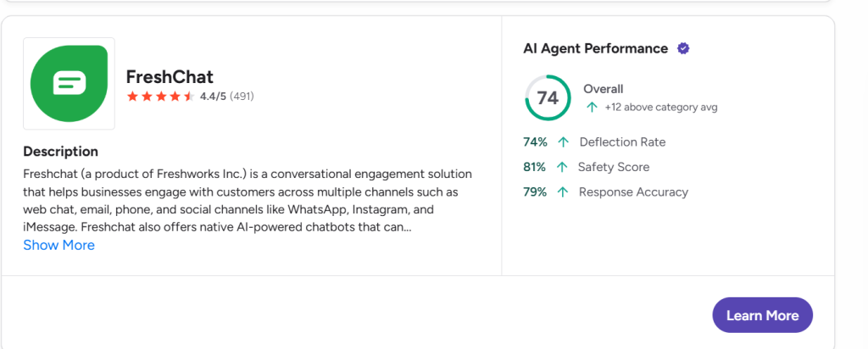
Task: Select the Safety Score metric label
Action: (x=614, y=167)
